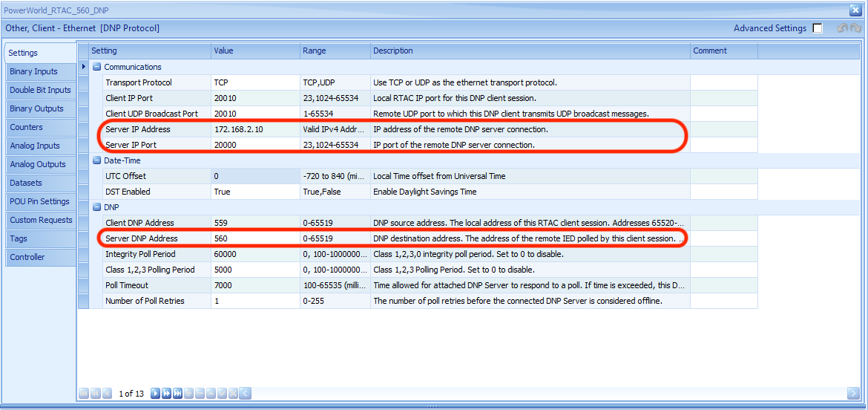Open the Counters tab

tap(41, 128)
